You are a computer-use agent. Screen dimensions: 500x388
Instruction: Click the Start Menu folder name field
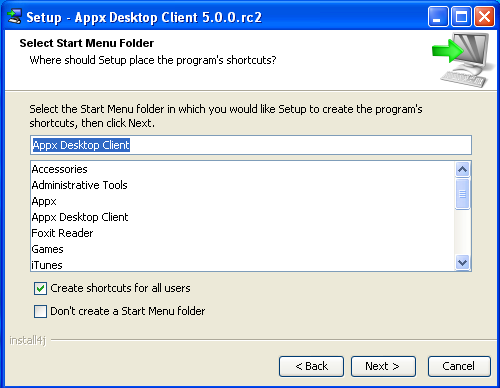point(251,145)
